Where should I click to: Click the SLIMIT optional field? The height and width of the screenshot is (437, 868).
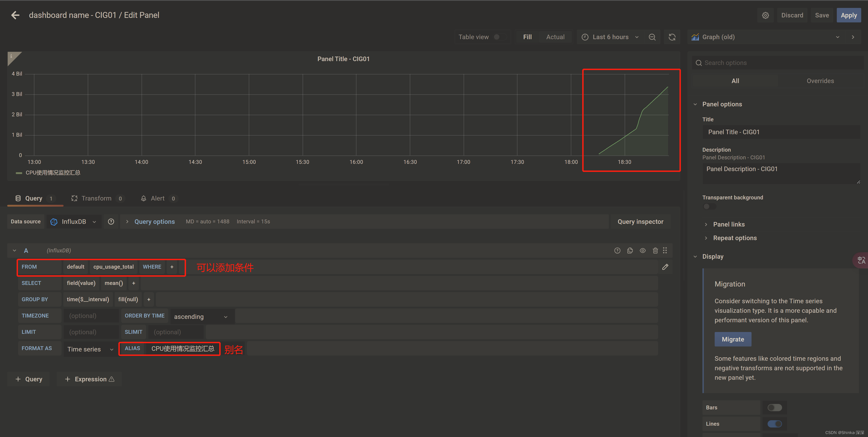point(175,332)
